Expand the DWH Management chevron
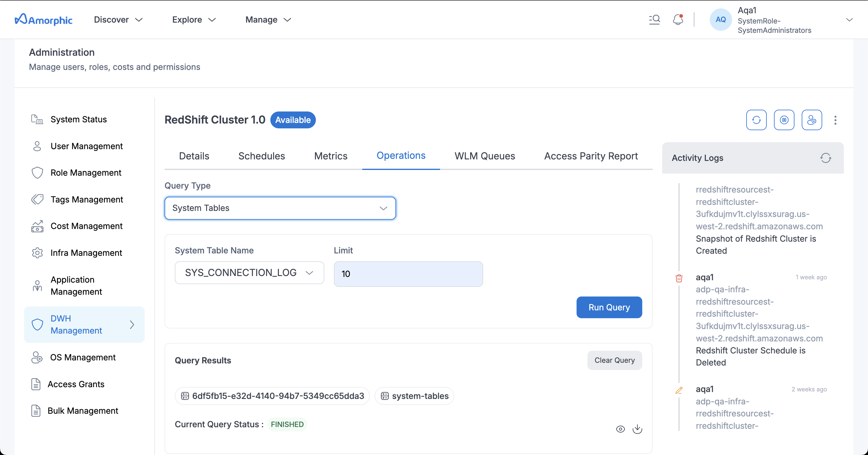868x455 pixels. (132, 325)
